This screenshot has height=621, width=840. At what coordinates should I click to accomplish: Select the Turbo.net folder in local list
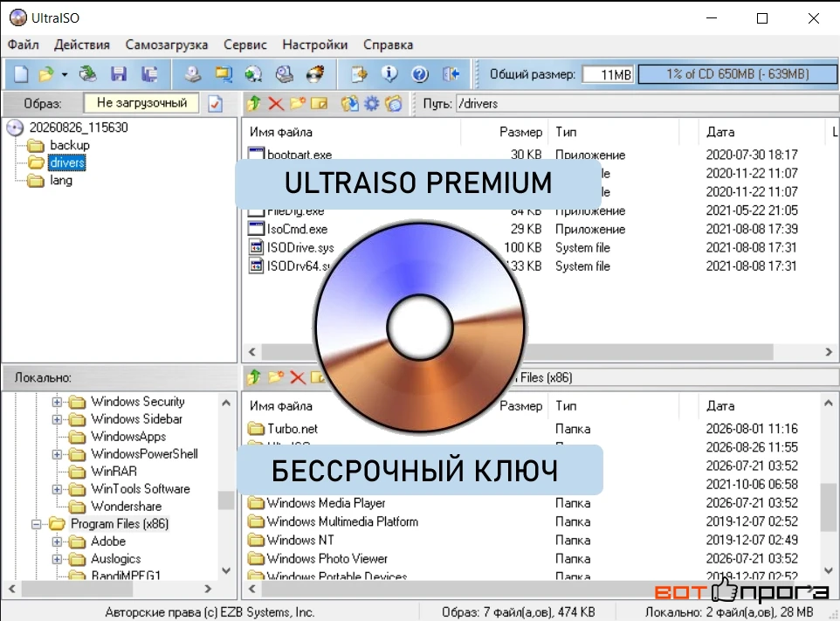pos(522,429)
